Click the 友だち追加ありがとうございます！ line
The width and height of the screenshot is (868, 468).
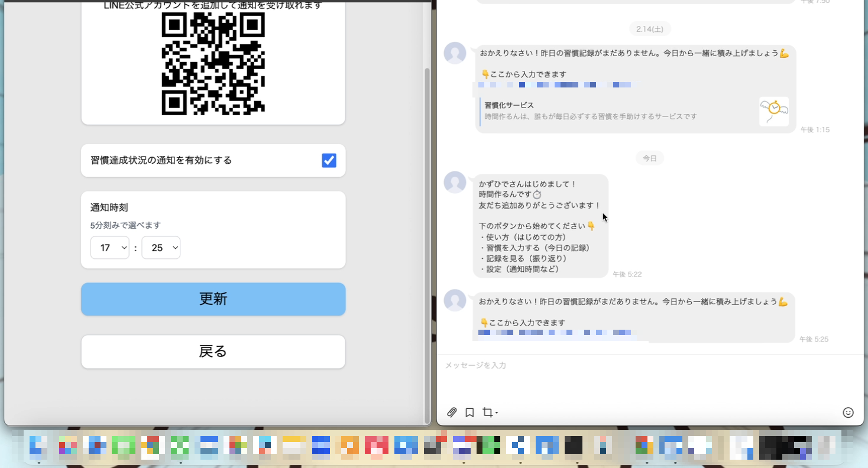540,206
